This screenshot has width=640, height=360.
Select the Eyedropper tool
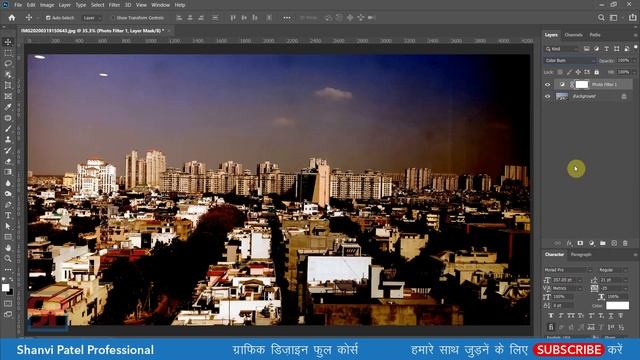[x=8, y=107]
